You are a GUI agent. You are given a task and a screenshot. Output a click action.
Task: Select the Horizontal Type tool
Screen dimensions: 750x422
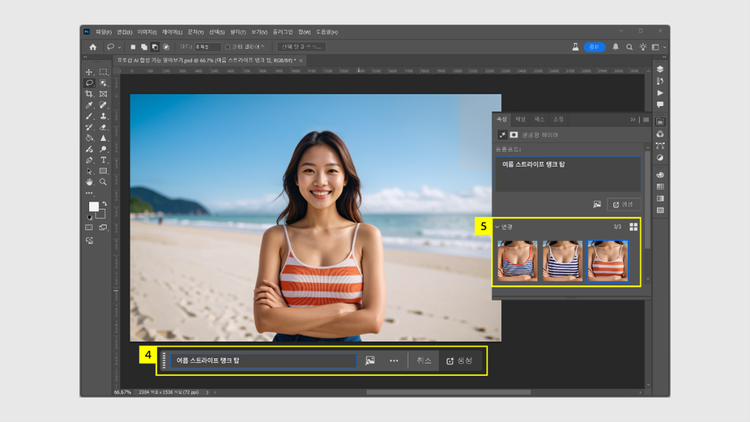pyautogui.click(x=104, y=160)
